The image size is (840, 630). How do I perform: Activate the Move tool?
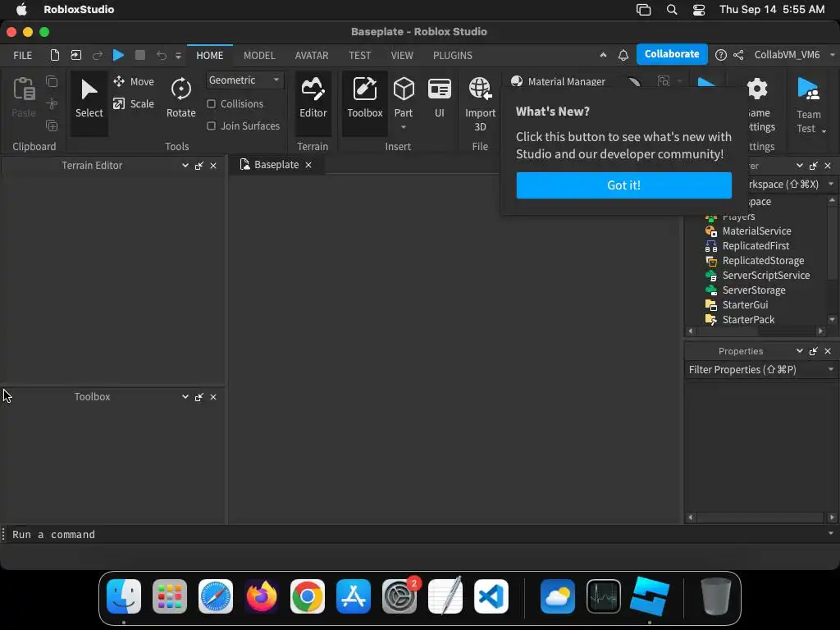(134, 81)
